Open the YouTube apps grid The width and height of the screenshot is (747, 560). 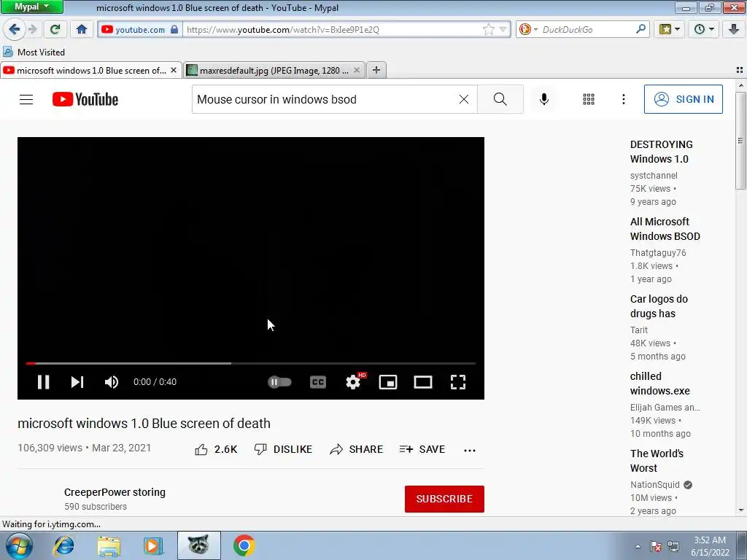589,99
